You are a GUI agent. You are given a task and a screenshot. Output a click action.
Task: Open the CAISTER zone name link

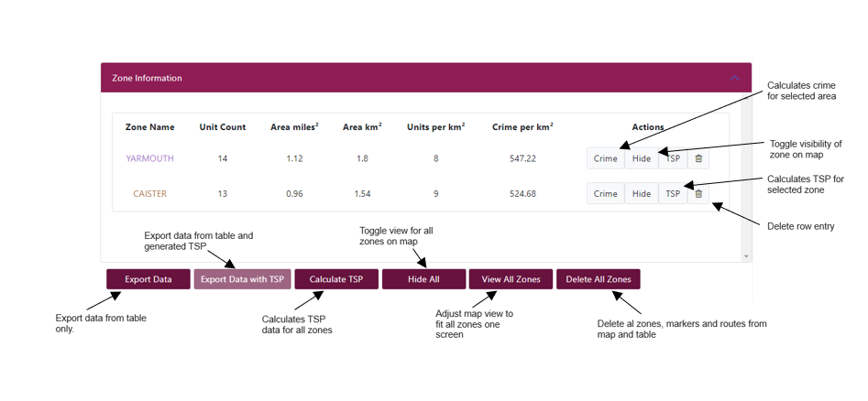tap(149, 193)
